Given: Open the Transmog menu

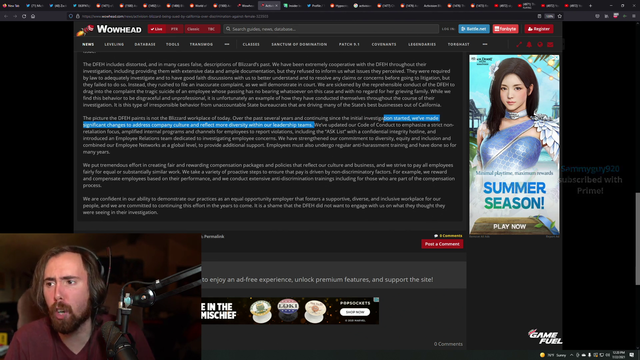Looking at the screenshot, I should [201, 44].
